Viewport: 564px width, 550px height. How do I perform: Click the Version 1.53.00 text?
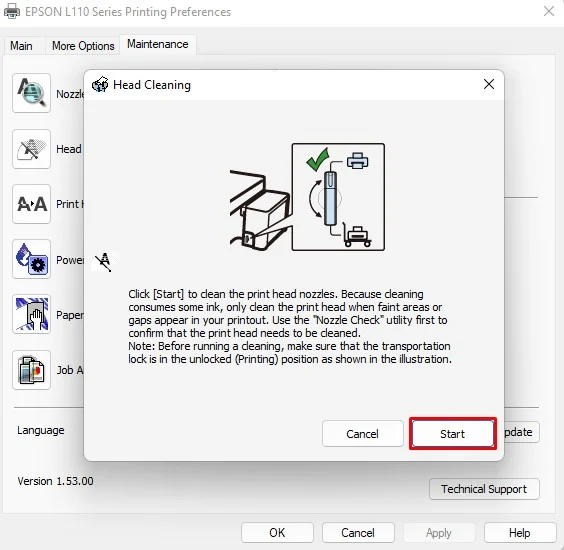[x=55, y=481]
